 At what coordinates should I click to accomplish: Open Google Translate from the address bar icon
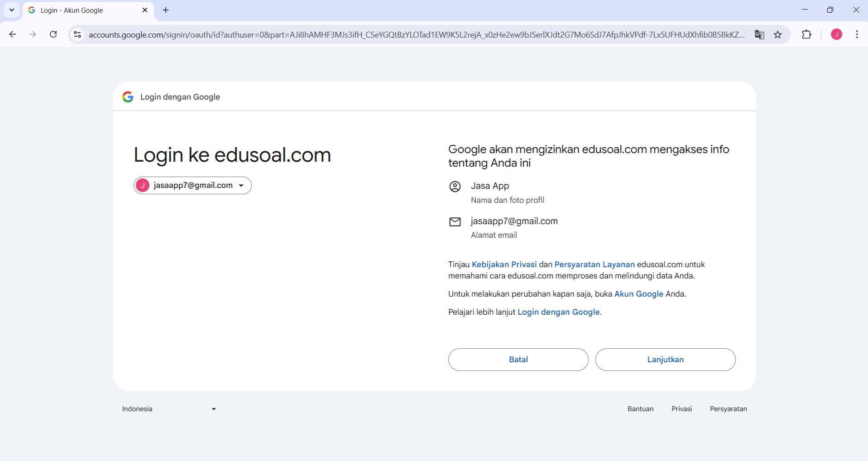760,34
